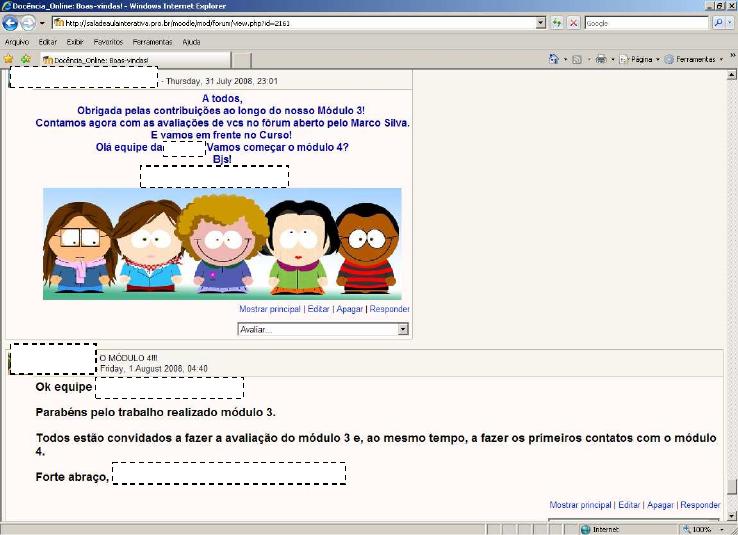
Task: Click the search magnifier icon
Action: pos(718,22)
